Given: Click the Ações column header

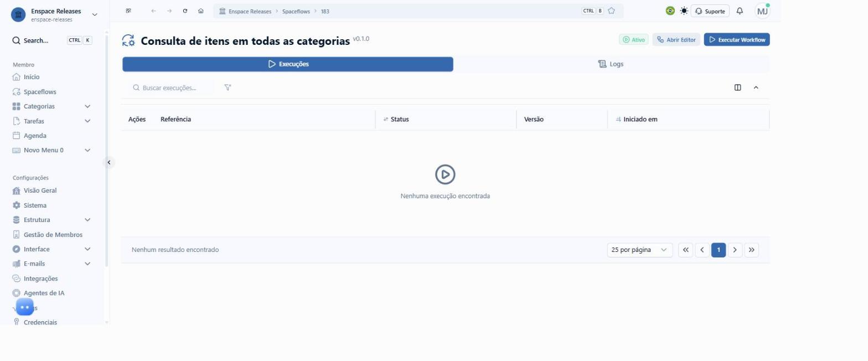Looking at the screenshot, I should [x=137, y=119].
